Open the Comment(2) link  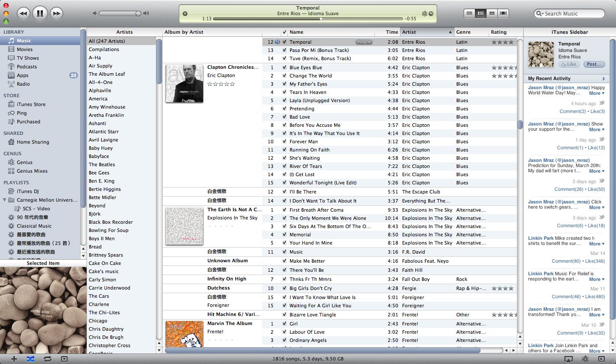point(573,111)
